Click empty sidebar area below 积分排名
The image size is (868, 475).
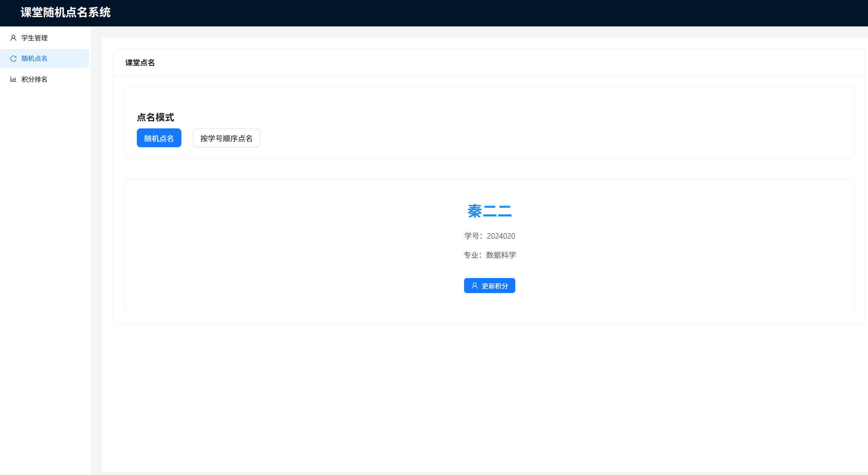tap(45, 244)
